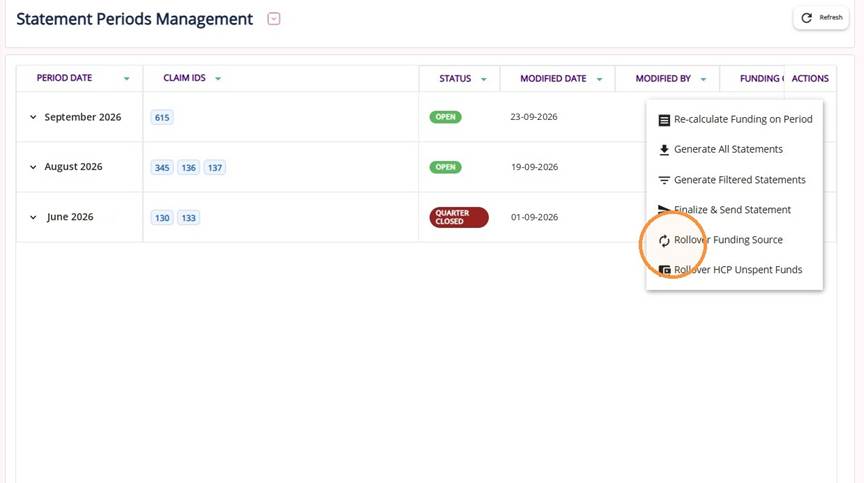Open claim ID 615

click(162, 118)
